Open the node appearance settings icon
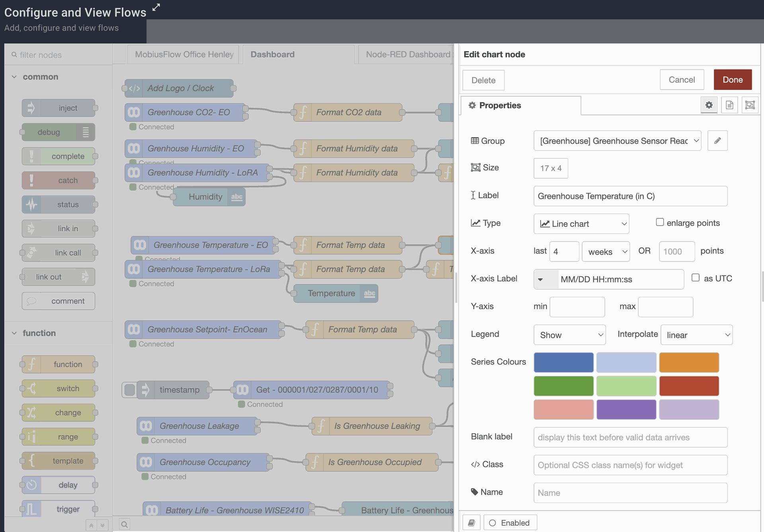The height and width of the screenshot is (532, 764). pos(750,105)
